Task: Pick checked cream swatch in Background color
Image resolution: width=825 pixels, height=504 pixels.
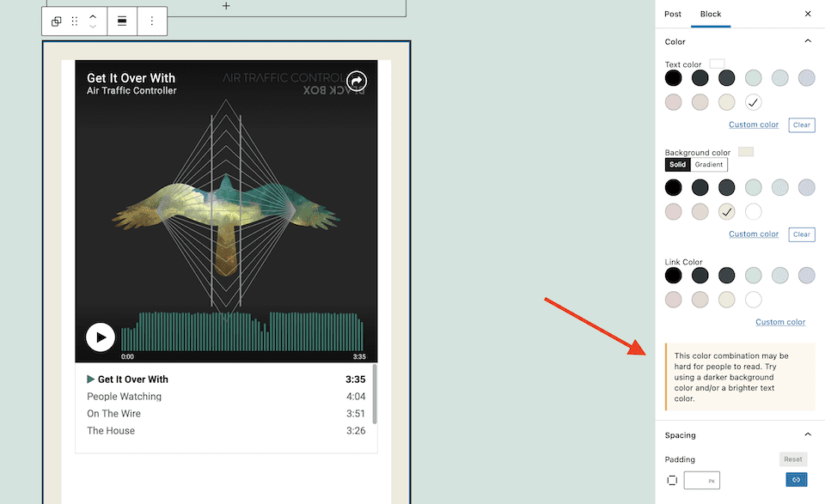Action: coord(727,211)
